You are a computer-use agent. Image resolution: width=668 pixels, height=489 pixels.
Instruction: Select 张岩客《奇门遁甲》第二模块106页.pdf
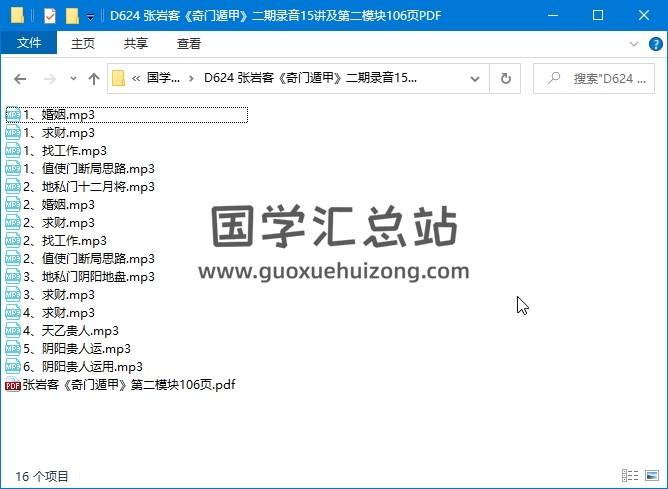129,385
